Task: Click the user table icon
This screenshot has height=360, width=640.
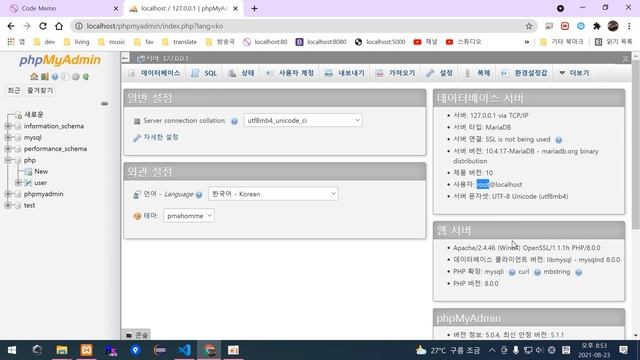Action: tap(28, 183)
